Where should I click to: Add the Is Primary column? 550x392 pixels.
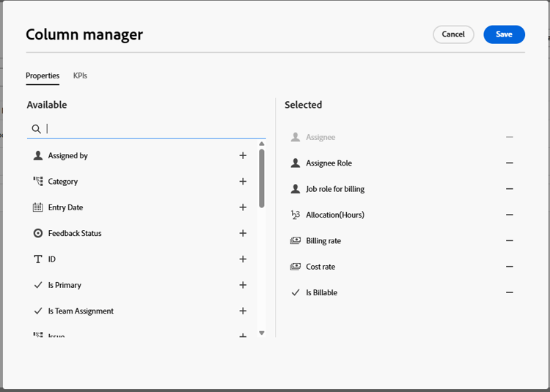tap(243, 285)
